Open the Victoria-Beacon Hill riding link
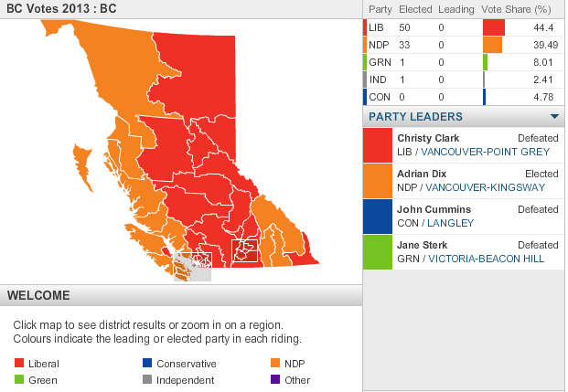 point(485,259)
